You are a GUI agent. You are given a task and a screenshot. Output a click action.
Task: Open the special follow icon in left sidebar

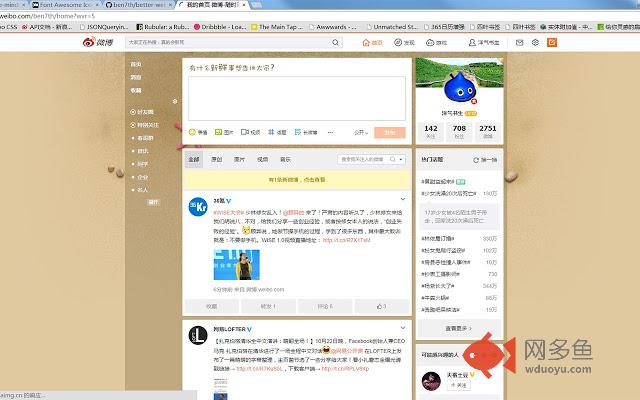coord(133,125)
